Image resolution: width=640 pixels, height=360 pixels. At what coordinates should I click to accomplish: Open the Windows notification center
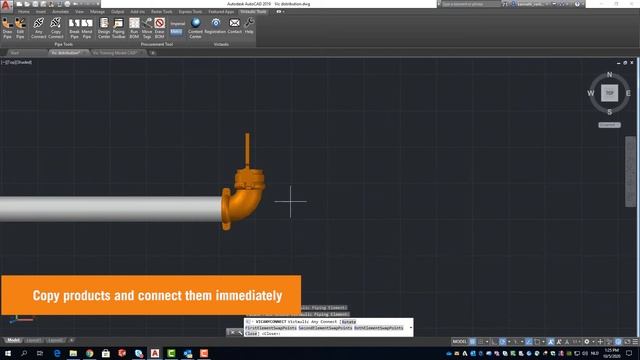[x=629, y=353]
